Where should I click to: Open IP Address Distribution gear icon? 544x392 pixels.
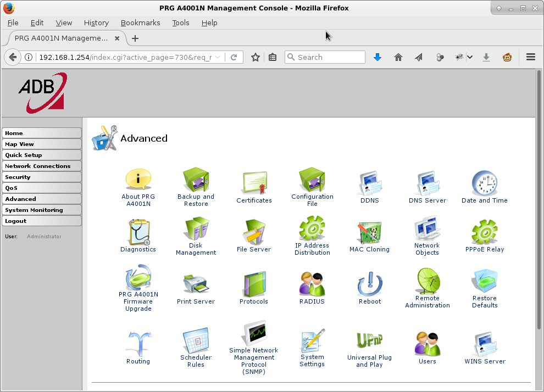tap(312, 228)
